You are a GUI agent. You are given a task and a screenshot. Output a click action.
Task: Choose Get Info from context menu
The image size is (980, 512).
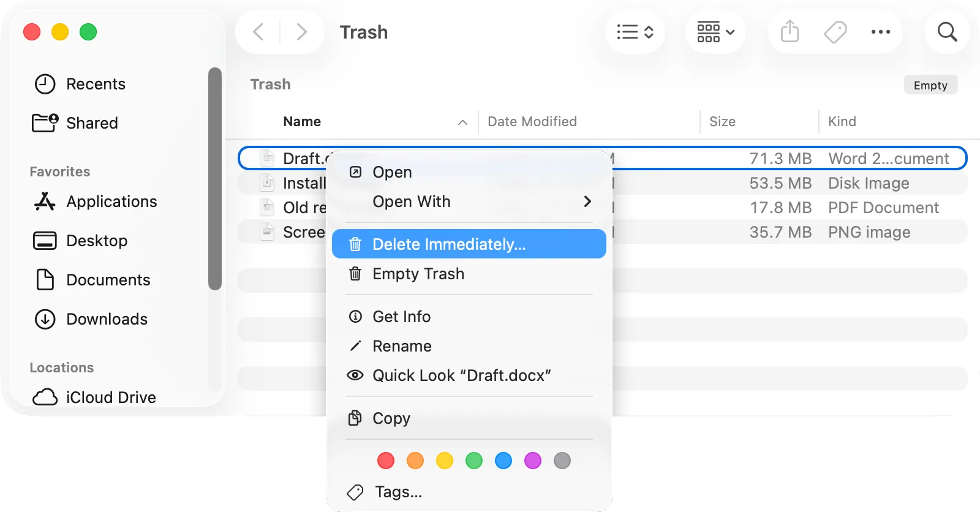pos(469,317)
